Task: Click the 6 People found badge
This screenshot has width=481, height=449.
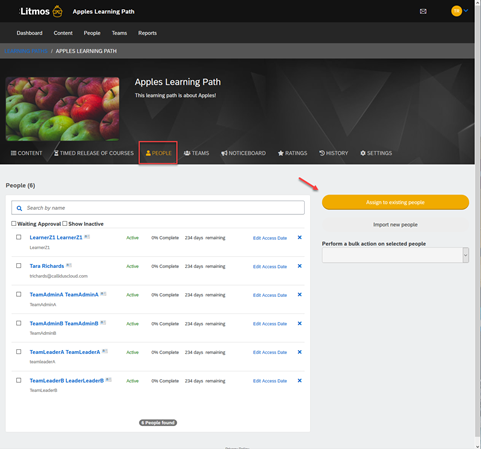Action: pyautogui.click(x=158, y=423)
